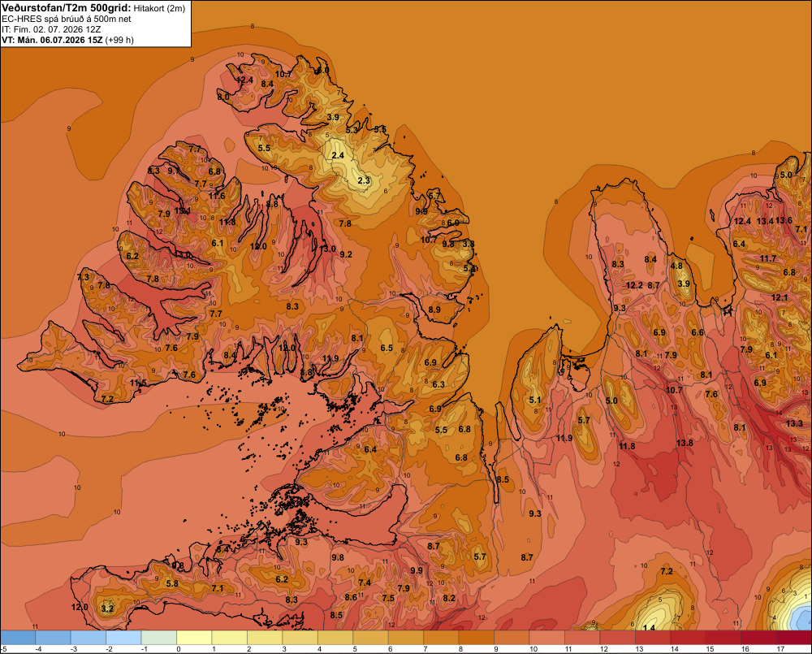Click the IT initial time line Fim. 02. 07. 2026
The height and width of the screenshot is (654, 812).
[51, 29]
